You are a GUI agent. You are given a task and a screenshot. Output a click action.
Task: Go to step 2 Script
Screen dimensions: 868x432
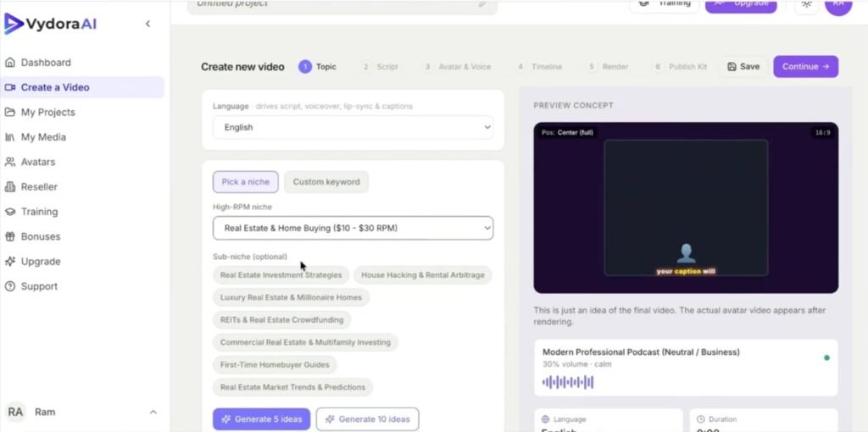[380, 67]
